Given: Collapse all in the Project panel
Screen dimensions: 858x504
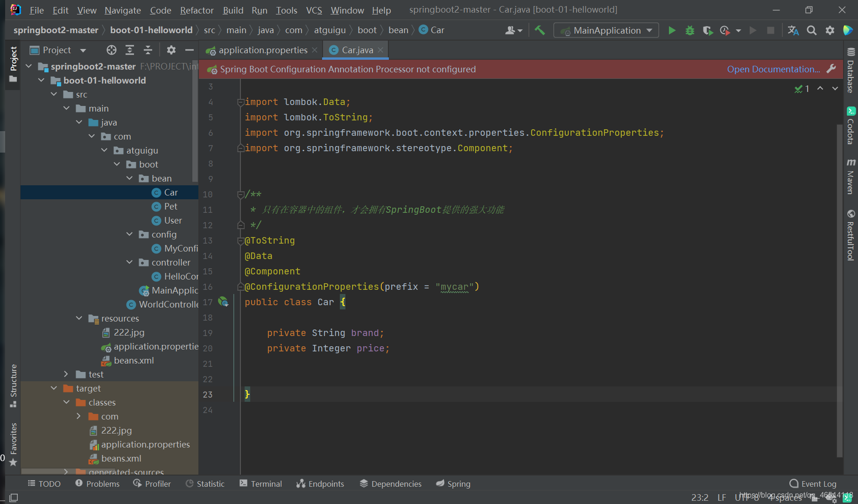Looking at the screenshot, I should pyautogui.click(x=148, y=50).
